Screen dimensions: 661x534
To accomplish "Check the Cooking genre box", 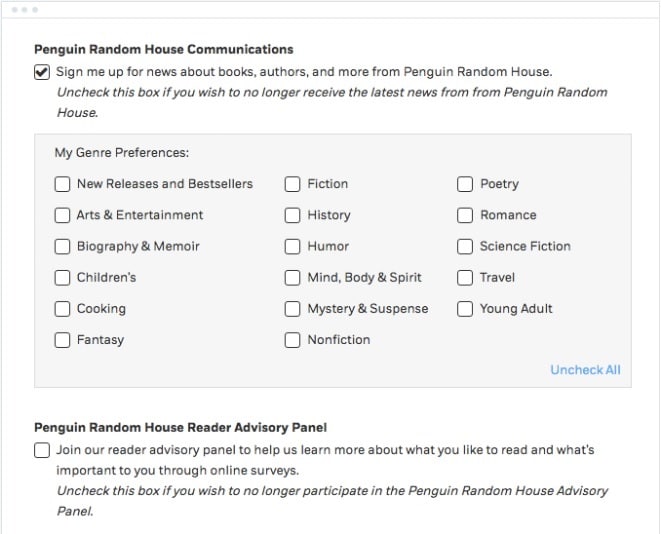I will pyautogui.click(x=62, y=309).
